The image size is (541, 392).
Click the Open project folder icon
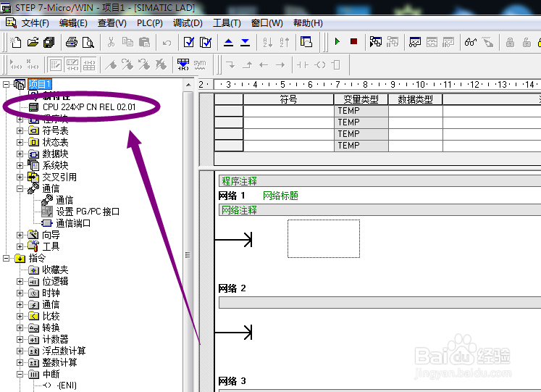point(33,43)
